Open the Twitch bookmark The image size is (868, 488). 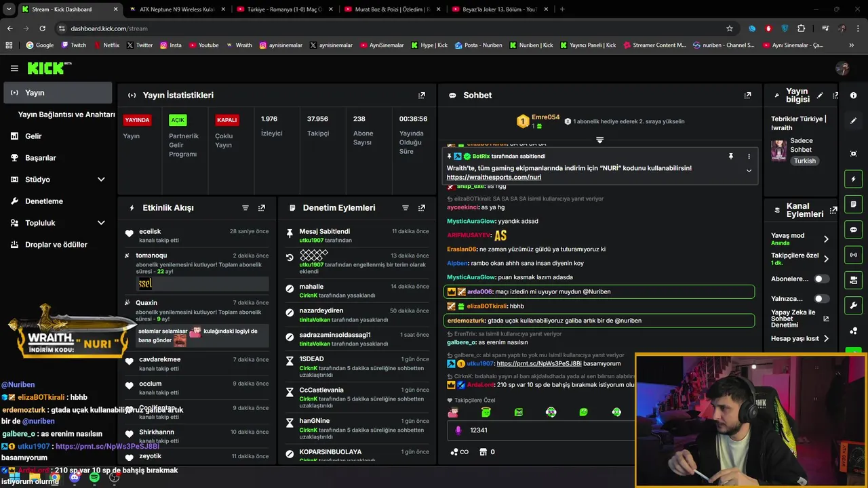74,45
